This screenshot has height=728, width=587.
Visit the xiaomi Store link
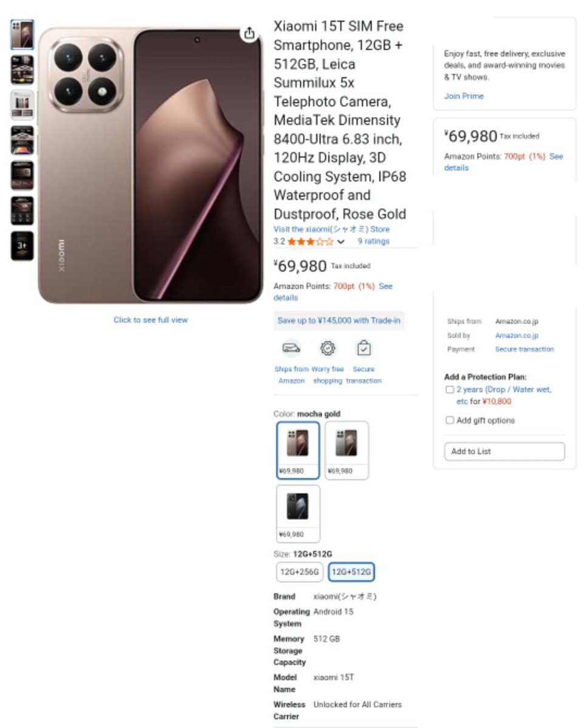click(x=331, y=229)
